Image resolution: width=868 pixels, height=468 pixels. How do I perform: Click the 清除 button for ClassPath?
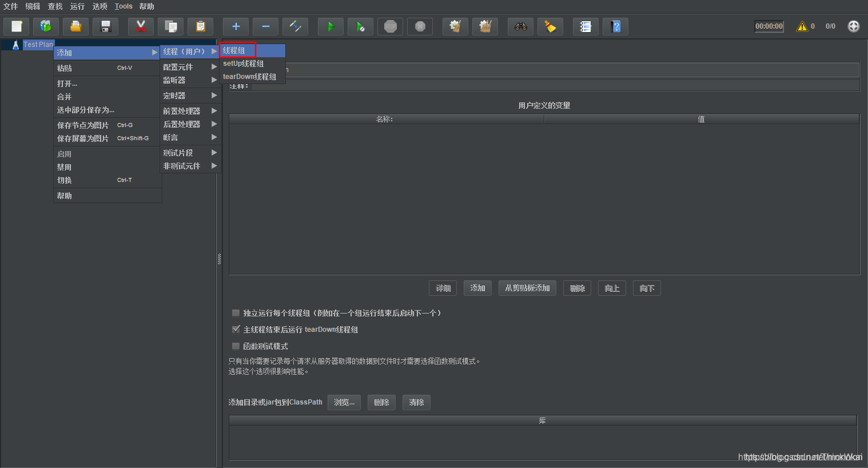coord(416,402)
